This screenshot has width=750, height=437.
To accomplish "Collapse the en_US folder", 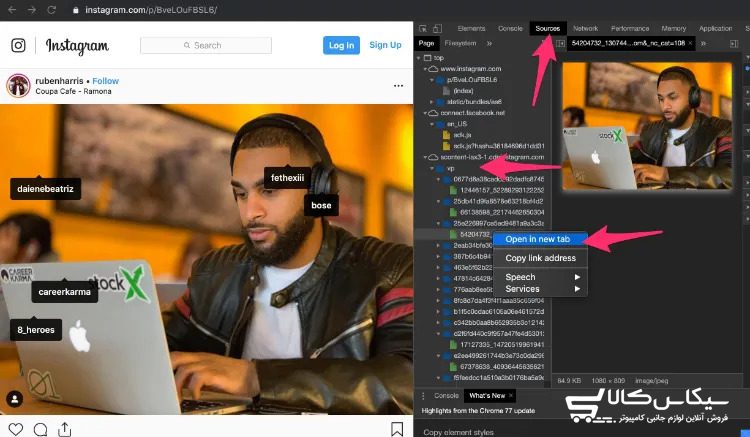I will pos(431,124).
